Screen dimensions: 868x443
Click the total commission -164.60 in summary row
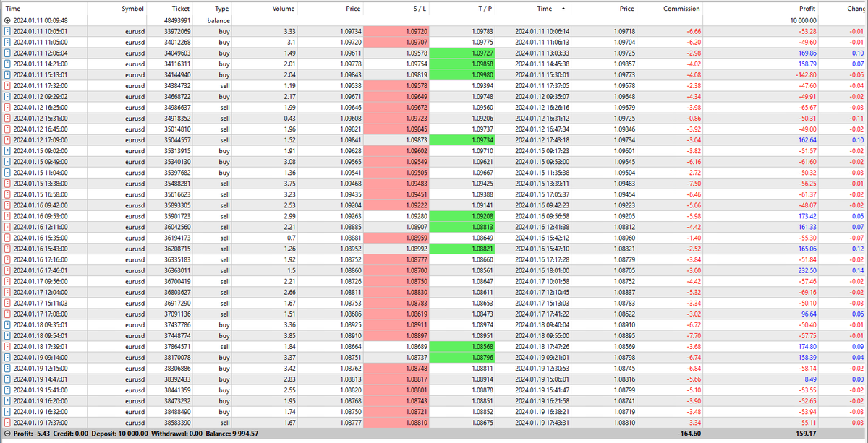pos(689,434)
